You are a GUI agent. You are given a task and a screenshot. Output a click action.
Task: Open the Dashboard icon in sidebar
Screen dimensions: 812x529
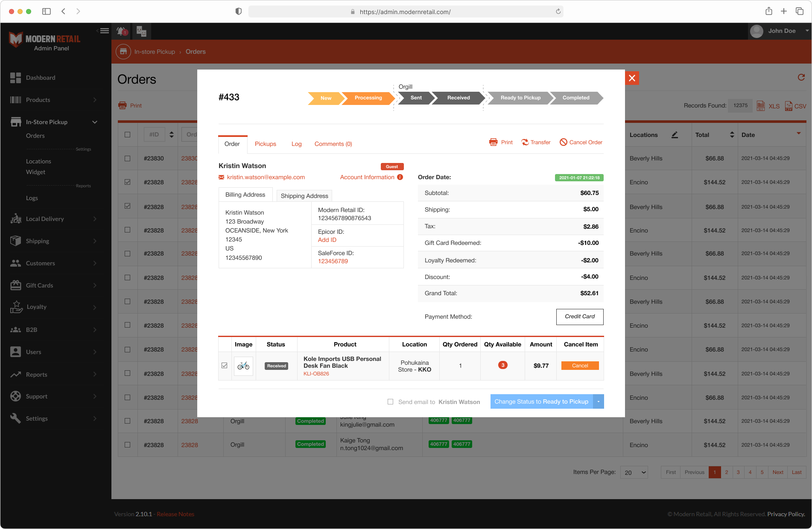tap(15, 78)
